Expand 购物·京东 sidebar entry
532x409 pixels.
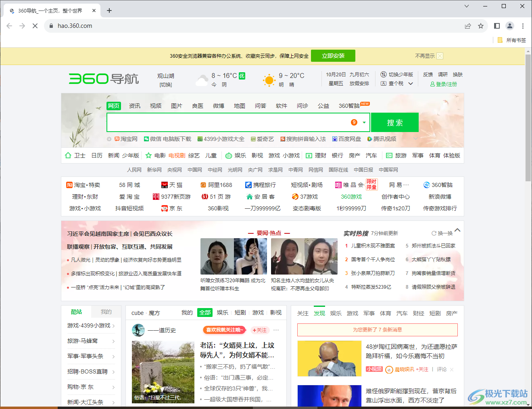tap(113, 387)
